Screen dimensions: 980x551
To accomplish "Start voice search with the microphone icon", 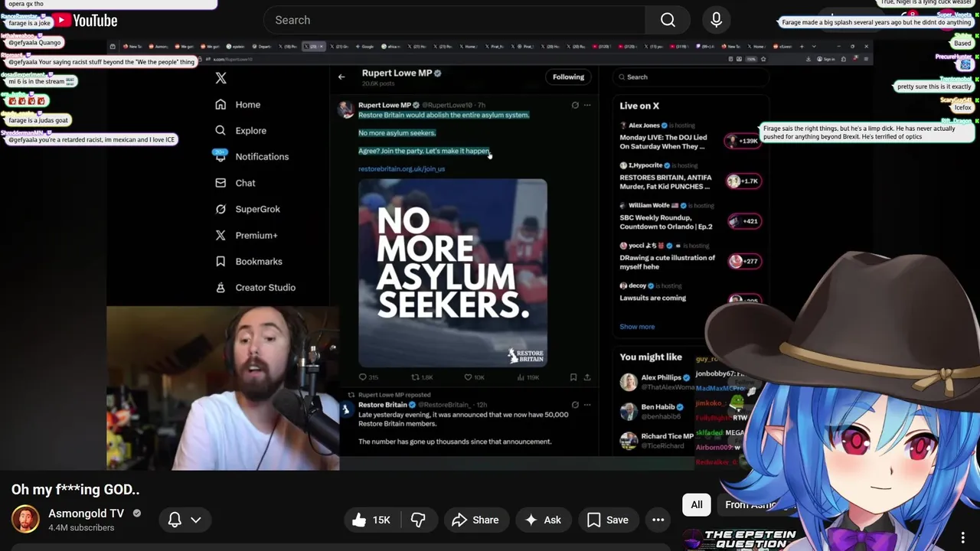I will [x=717, y=20].
